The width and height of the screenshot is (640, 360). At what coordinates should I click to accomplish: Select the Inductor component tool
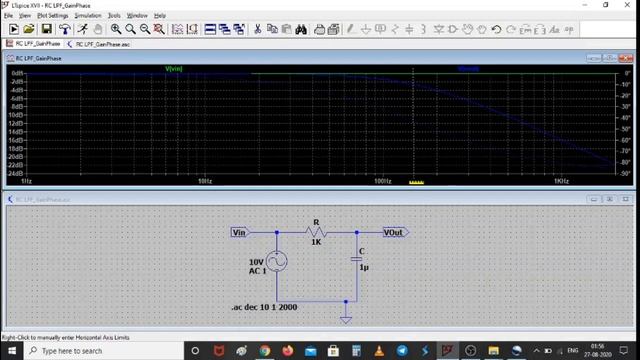(x=423, y=29)
